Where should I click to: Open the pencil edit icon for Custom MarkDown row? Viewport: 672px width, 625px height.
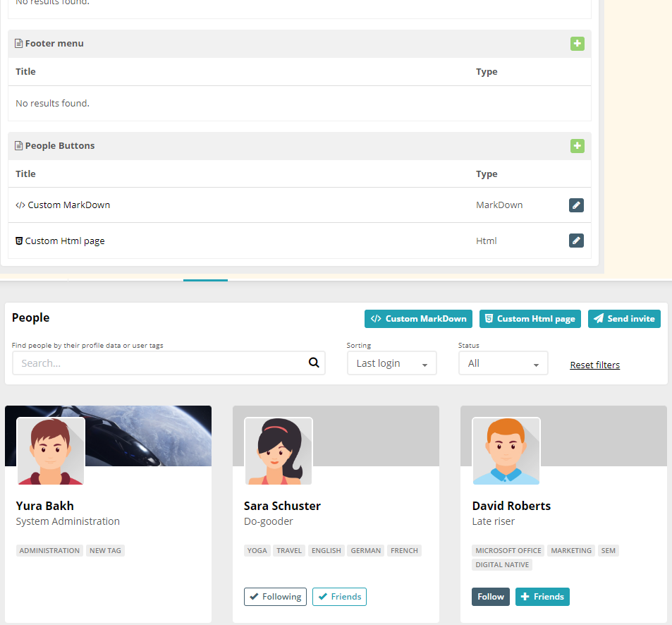coord(576,205)
